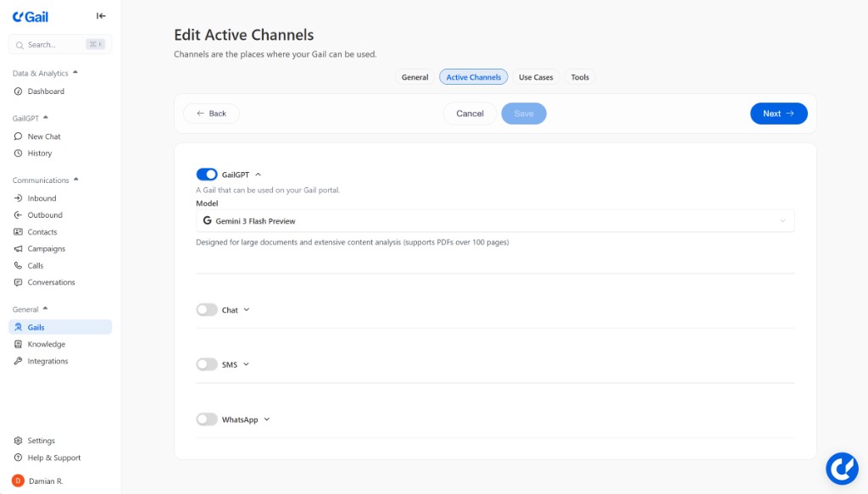Open the Dashboard from the sidebar
The width and height of the screenshot is (868, 494).
click(37, 91)
